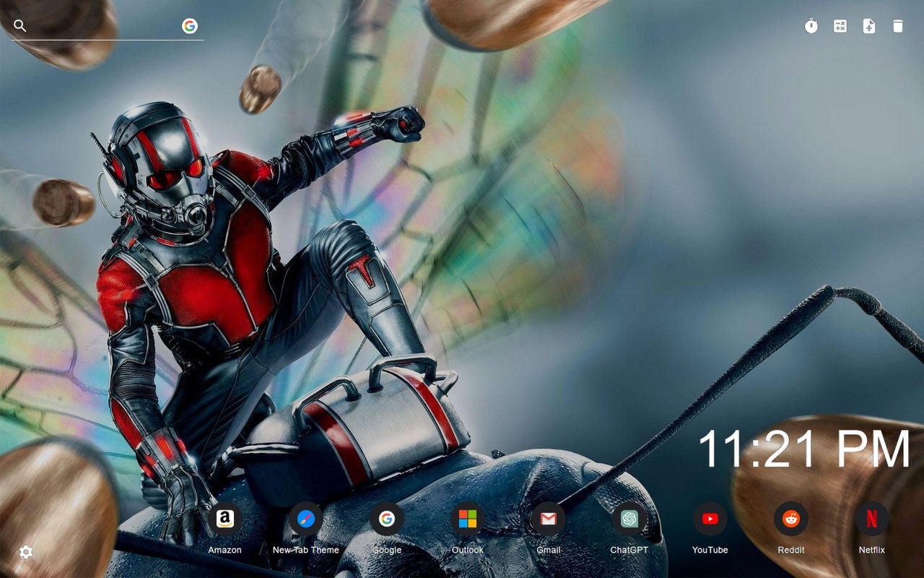Open the Amazon shortcut icon
924x578 pixels.
pos(225,519)
